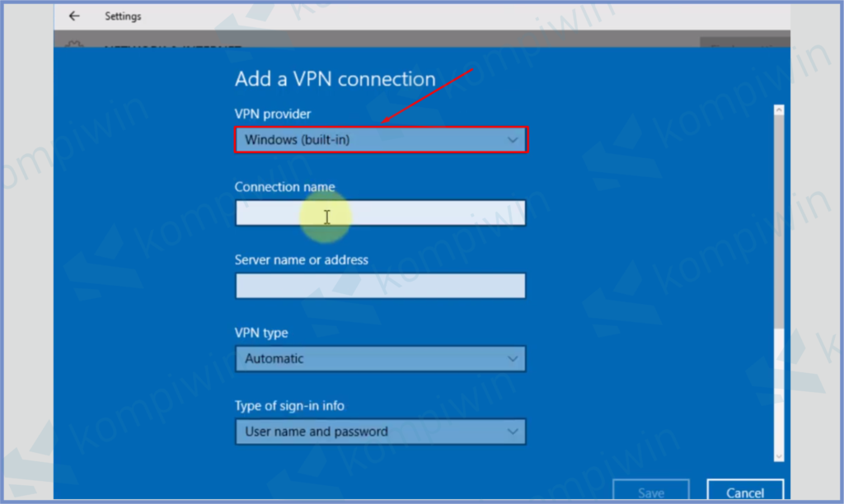Open the Type of sign-in info dropdown
Image resolution: width=844 pixels, height=504 pixels.
click(x=380, y=432)
